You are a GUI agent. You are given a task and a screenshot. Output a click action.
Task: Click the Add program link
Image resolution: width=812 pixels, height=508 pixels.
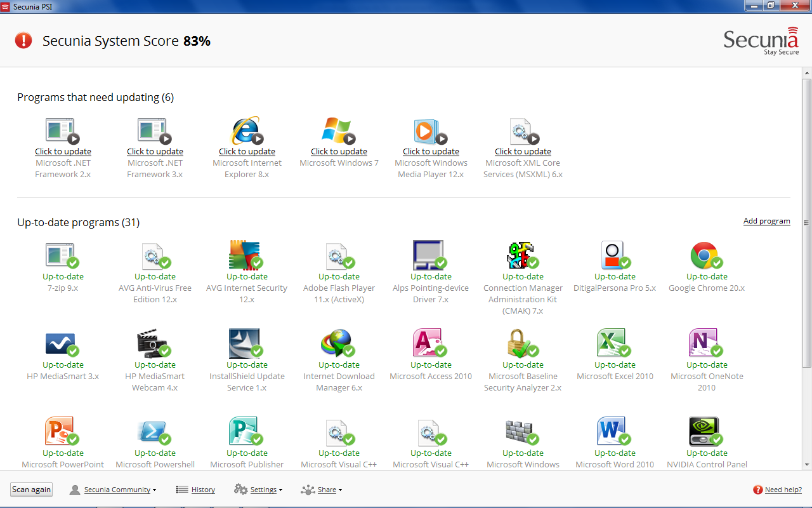point(766,221)
